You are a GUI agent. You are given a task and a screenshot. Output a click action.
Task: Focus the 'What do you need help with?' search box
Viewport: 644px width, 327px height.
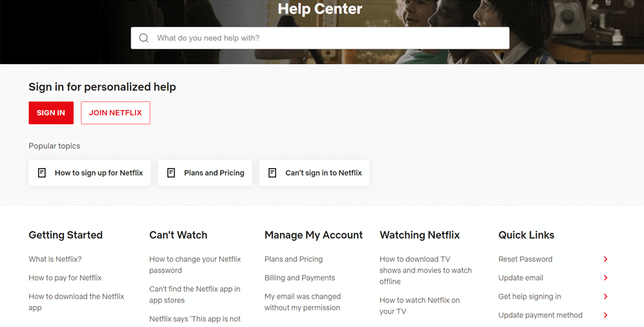pos(320,38)
